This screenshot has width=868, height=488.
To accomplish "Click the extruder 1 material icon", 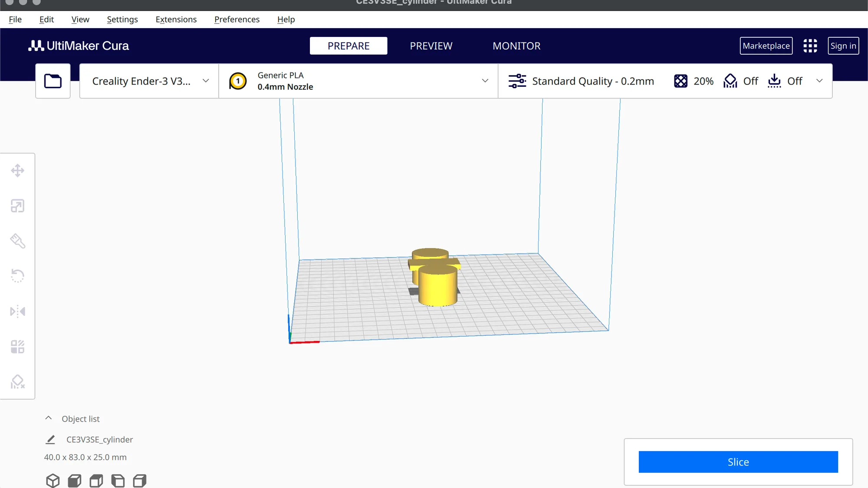I will [x=238, y=81].
